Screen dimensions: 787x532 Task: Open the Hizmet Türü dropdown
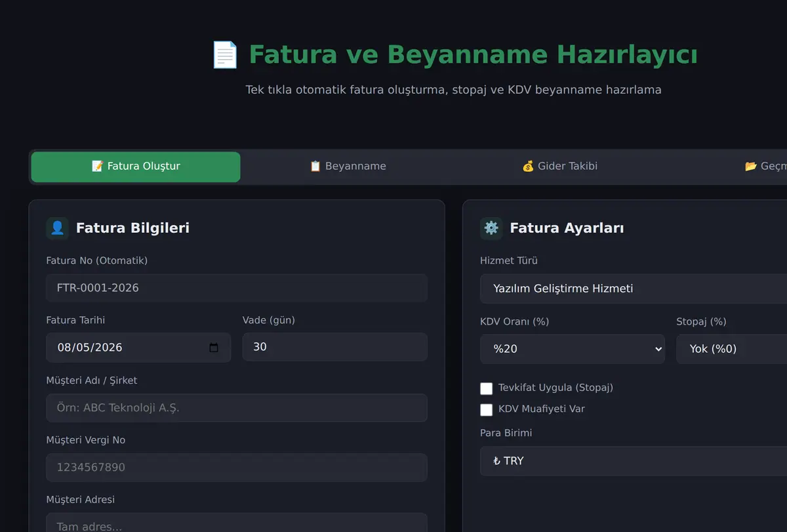634,289
